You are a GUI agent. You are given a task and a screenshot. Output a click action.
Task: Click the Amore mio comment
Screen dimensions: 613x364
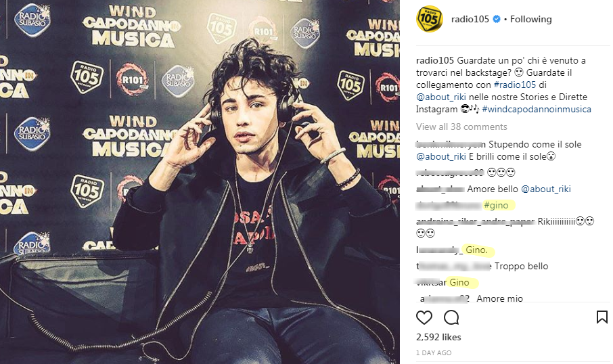tap(499, 298)
